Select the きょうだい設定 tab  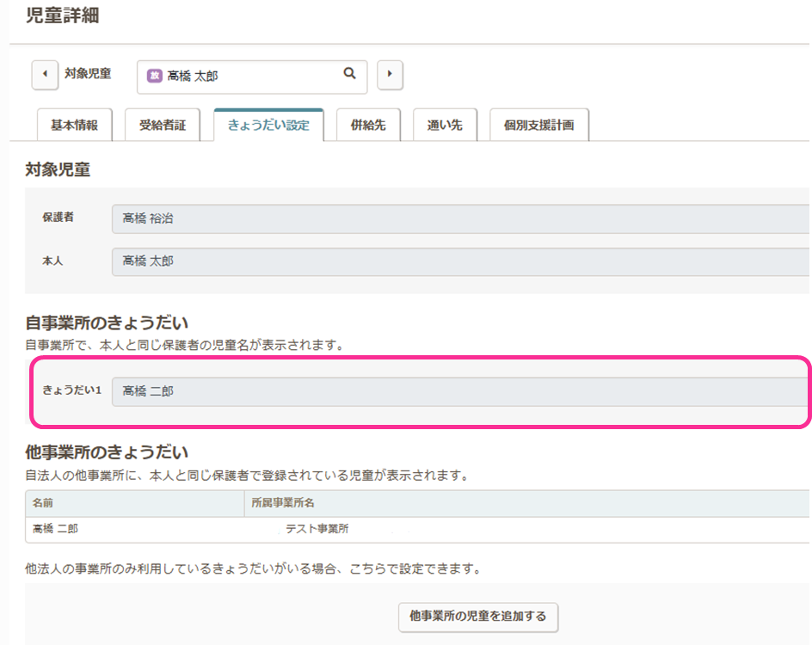click(268, 126)
